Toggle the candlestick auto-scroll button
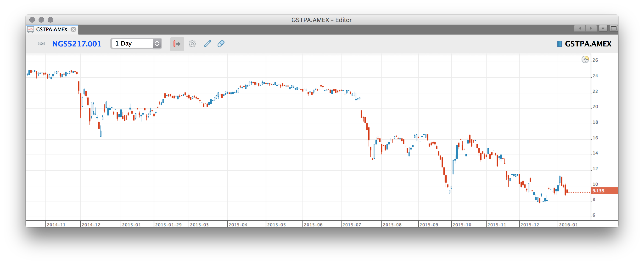This screenshot has width=644, height=264. 177,44
